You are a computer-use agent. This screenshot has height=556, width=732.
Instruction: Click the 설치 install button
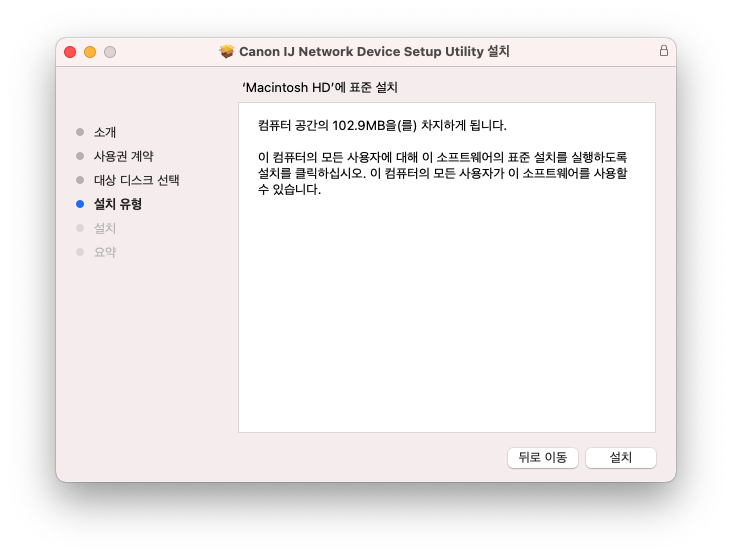pyautogui.click(x=620, y=457)
